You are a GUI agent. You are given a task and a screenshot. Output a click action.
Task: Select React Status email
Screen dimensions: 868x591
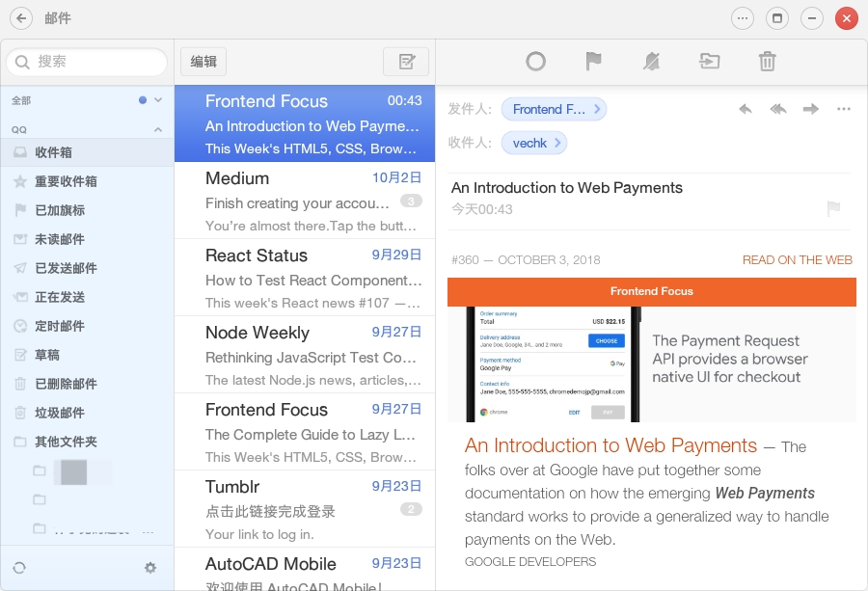[305, 278]
